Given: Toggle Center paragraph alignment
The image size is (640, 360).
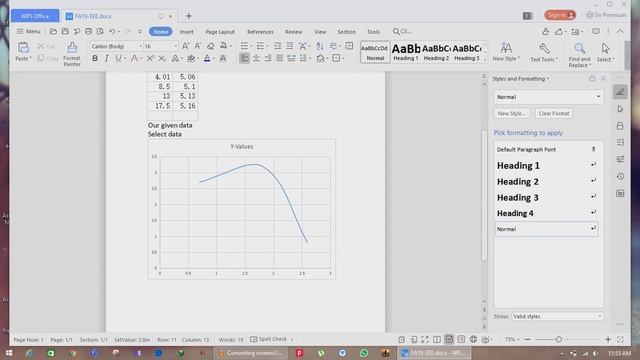Looking at the screenshot, I should [256, 58].
